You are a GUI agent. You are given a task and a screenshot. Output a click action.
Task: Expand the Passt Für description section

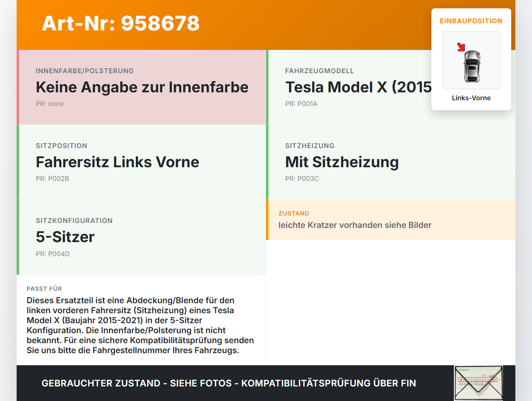click(141, 320)
